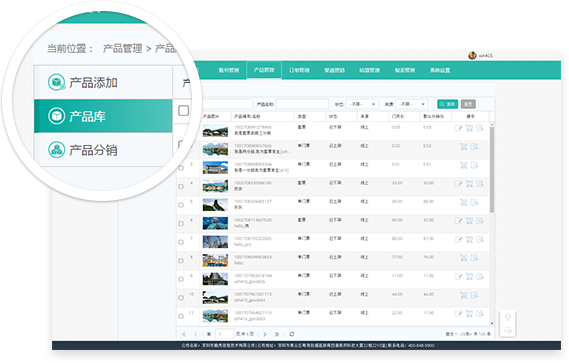
Task: Expand the 来源 filter dropdown
Action: 412,104
